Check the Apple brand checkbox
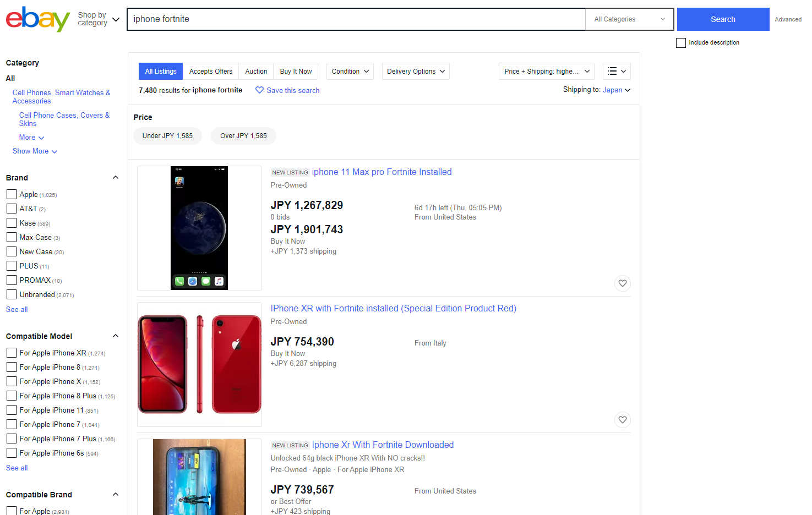Screen dimensions: 812x515 12,194
